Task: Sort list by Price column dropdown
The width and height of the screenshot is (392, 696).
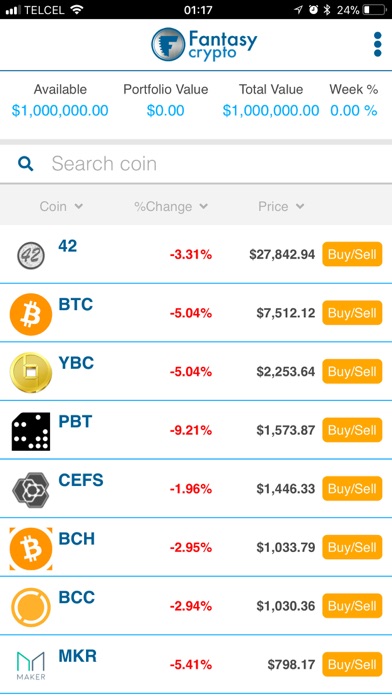Action: [x=281, y=206]
